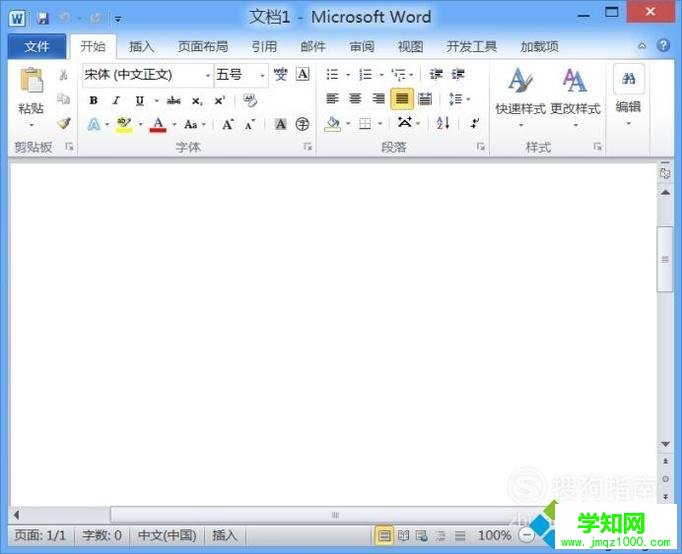Click the 插入 insert mode indicator
The height and width of the screenshot is (554, 682).
tap(224, 535)
